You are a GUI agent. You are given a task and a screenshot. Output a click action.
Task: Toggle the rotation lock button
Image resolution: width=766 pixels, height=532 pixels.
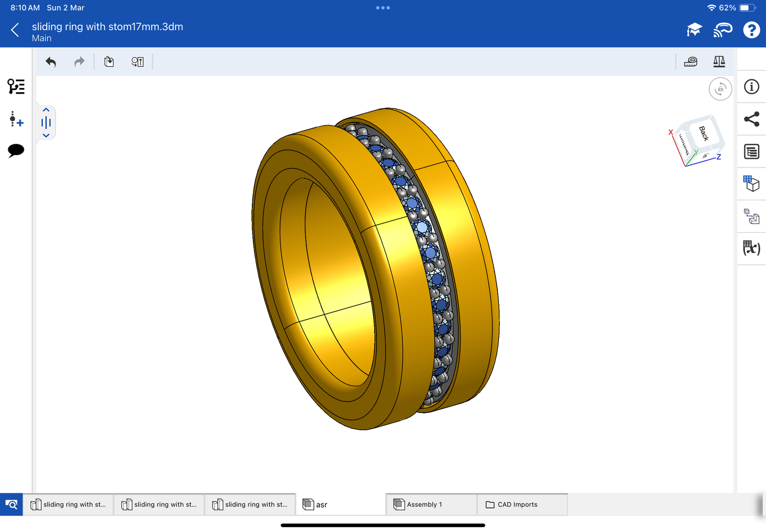pos(720,89)
